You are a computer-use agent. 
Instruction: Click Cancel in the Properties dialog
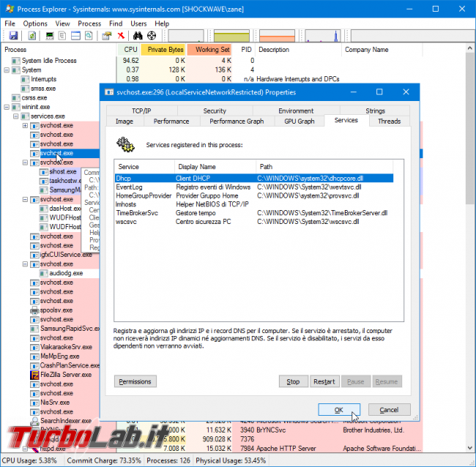[389, 410]
